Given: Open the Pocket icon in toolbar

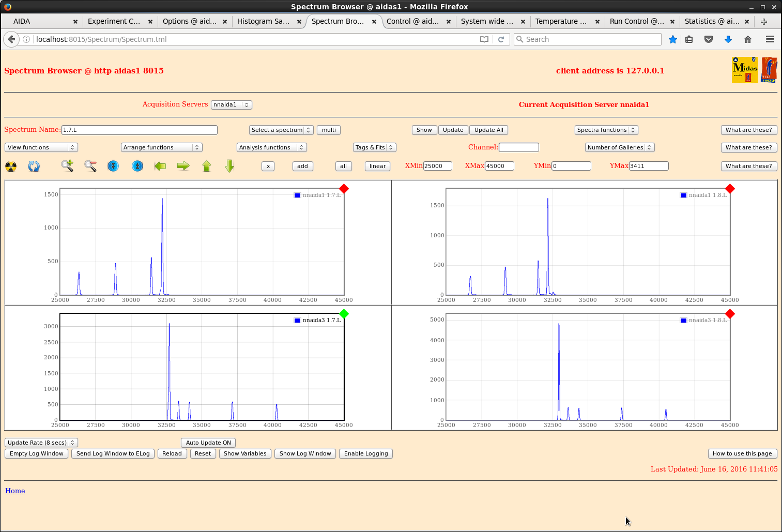Looking at the screenshot, I should pyautogui.click(x=709, y=39).
